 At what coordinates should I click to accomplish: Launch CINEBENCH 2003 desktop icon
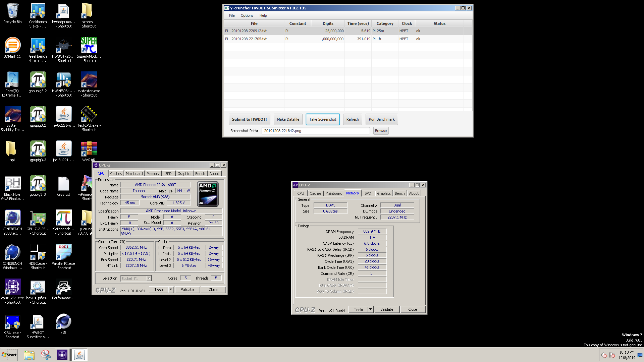click(12, 223)
